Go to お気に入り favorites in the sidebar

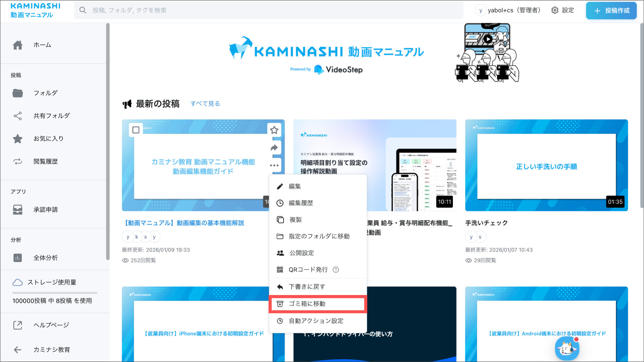pyautogui.click(x=48, y=139)
